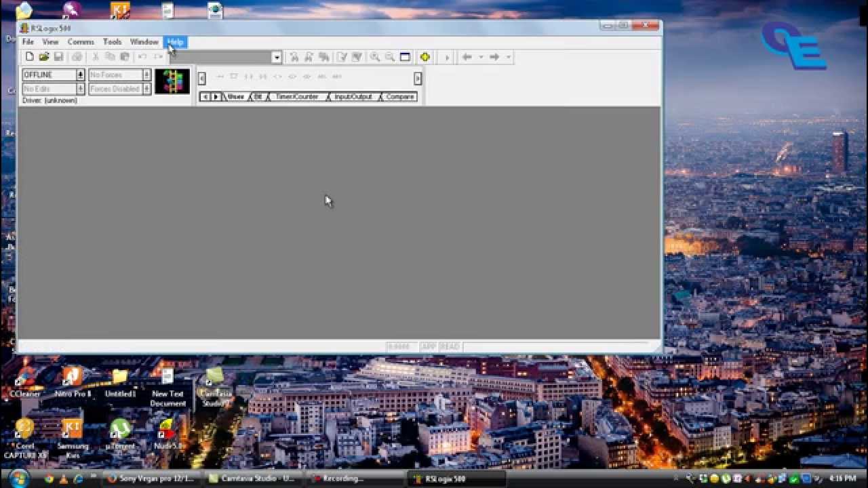
Task: Open Corel CAPTURE X6 desktop shortcut
Action: pyautogui.click(x=25, y=439)
